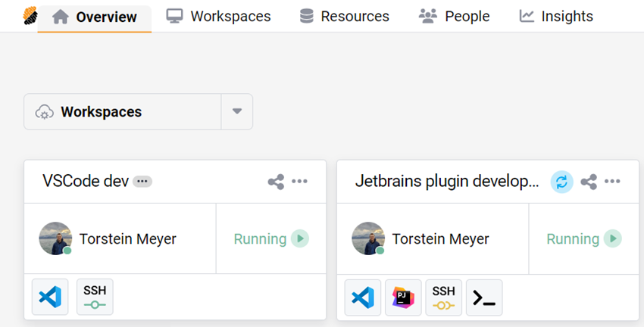Click SSH icon in Jetbrains plugin card

click(x=444, y=297)
